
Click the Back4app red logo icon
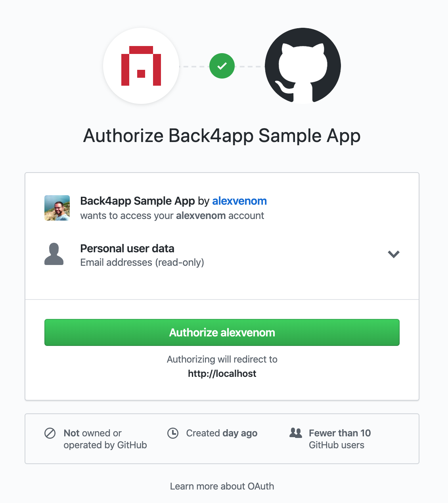(141, 66)
